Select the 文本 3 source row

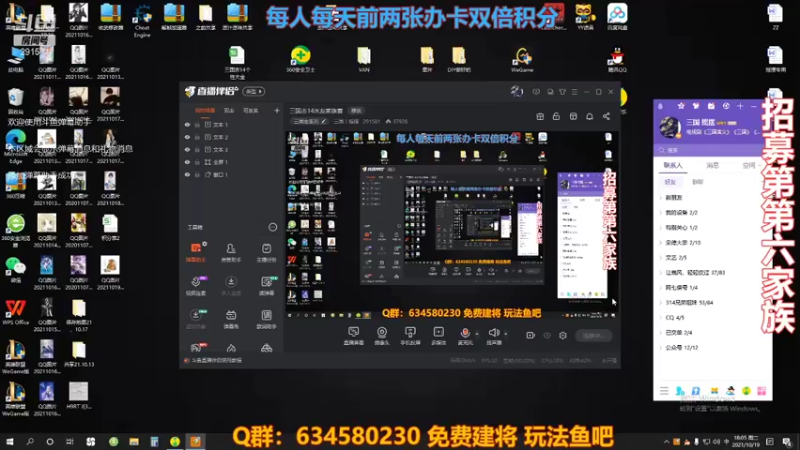(x=232, y=149)
